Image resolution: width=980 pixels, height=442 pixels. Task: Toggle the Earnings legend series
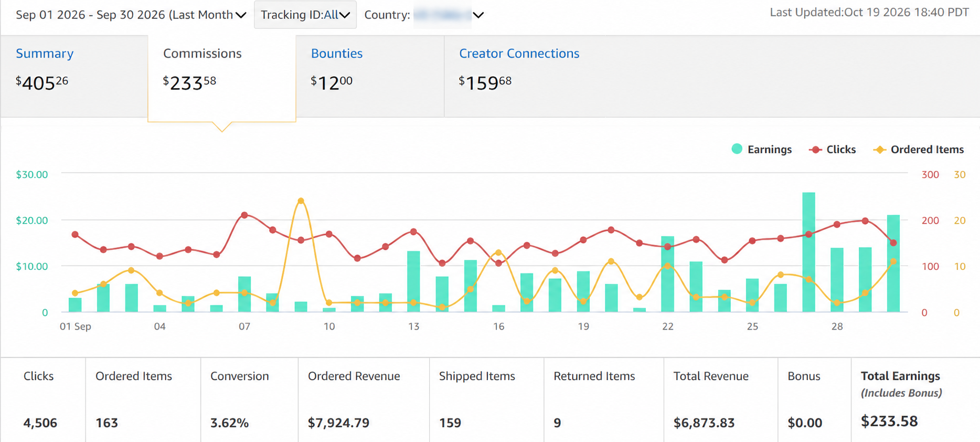tap(762, 150)
